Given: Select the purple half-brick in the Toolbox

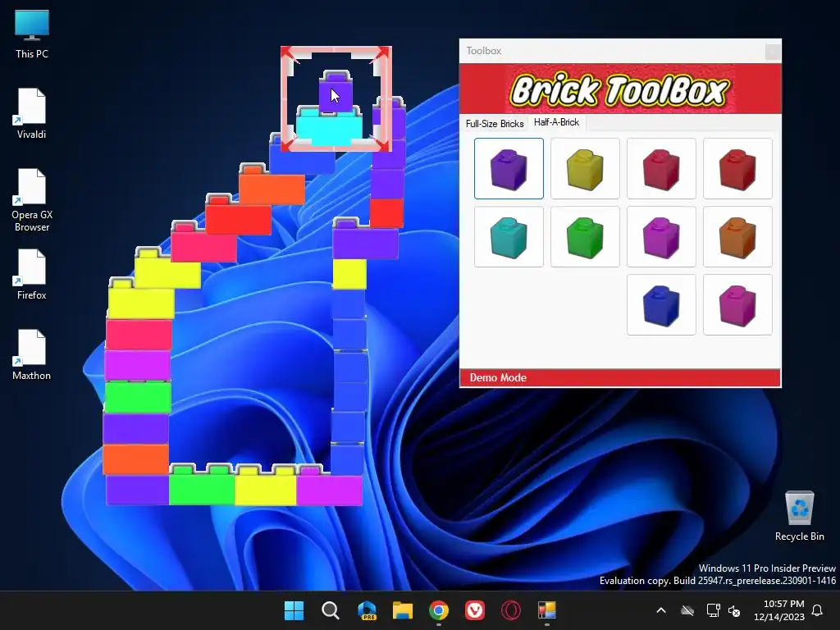Looking at the screenshot, I should tap(509, 169).
